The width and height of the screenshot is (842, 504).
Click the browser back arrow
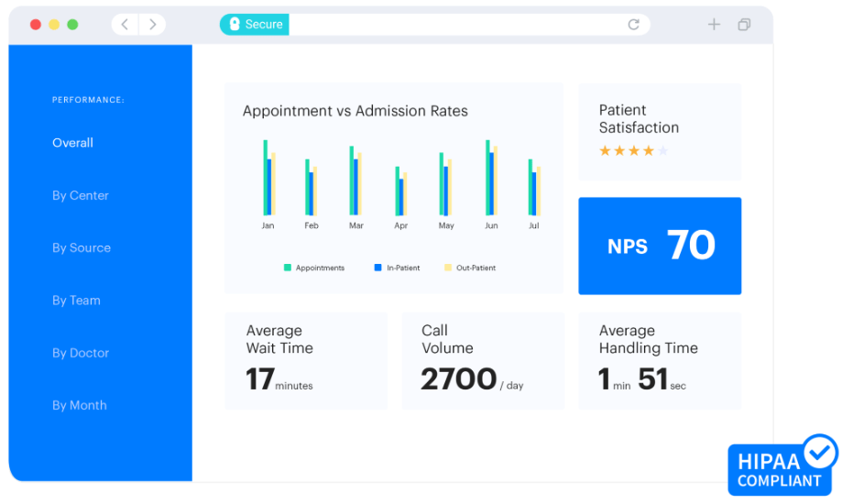point(125,25)
